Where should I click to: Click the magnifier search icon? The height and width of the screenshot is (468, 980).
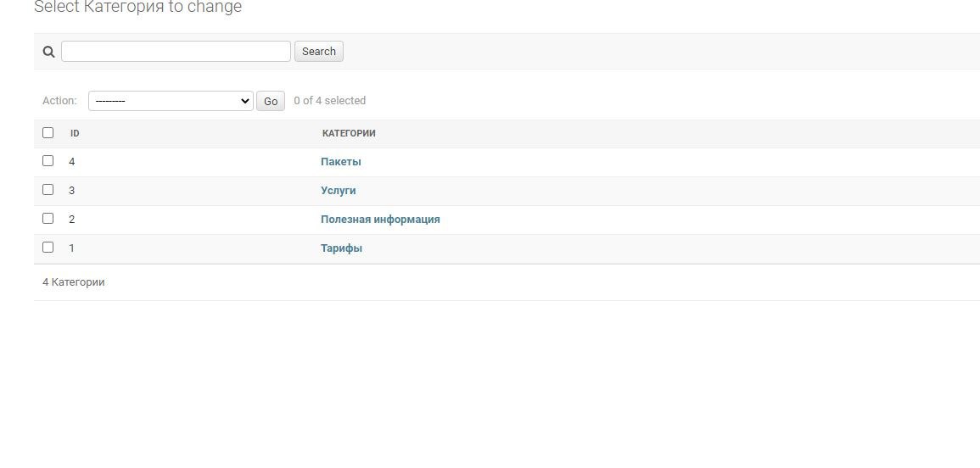(48, 52)
